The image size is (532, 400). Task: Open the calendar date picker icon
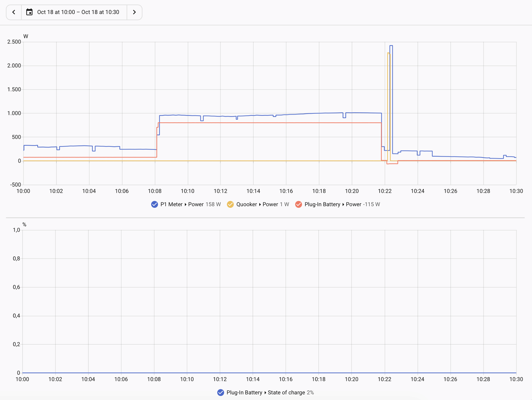click(30, 12)
